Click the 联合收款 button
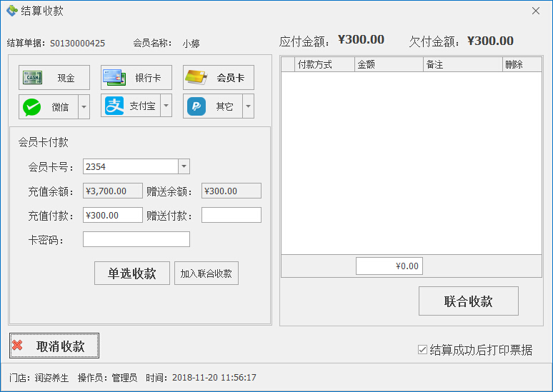The height and width of the screenshot is (392, 553). click(468, 301)
